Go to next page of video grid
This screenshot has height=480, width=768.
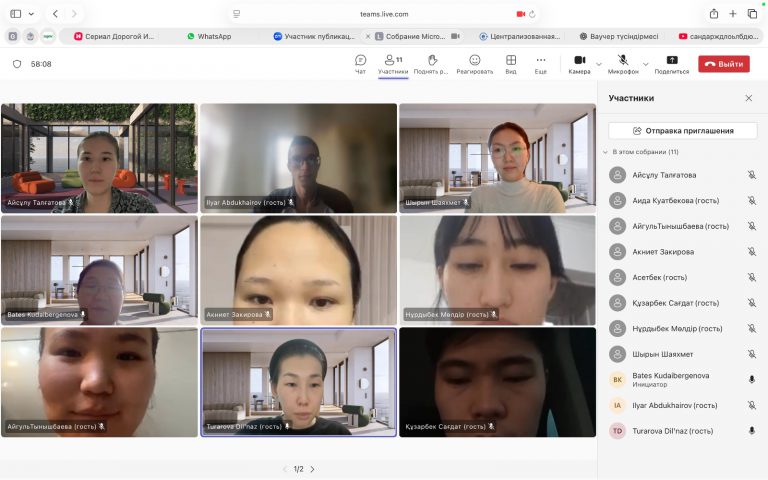(312, 469)
